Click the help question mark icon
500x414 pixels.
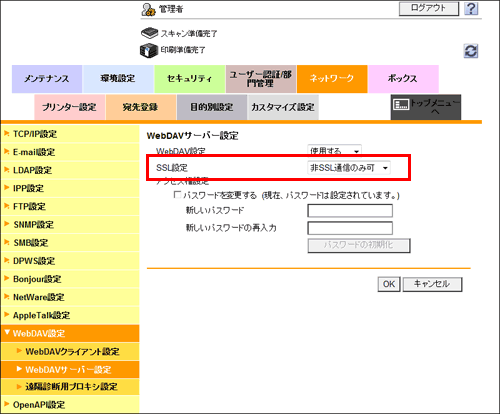point(471,8)
